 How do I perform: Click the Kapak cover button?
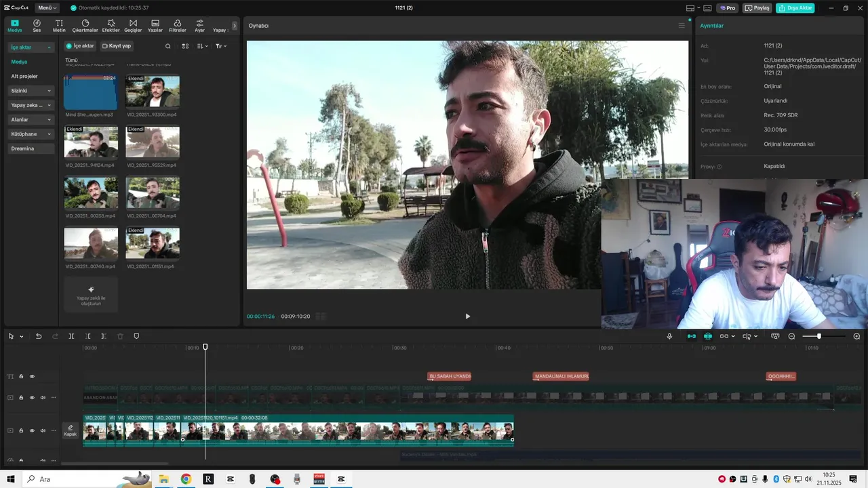tap(70, 430)
